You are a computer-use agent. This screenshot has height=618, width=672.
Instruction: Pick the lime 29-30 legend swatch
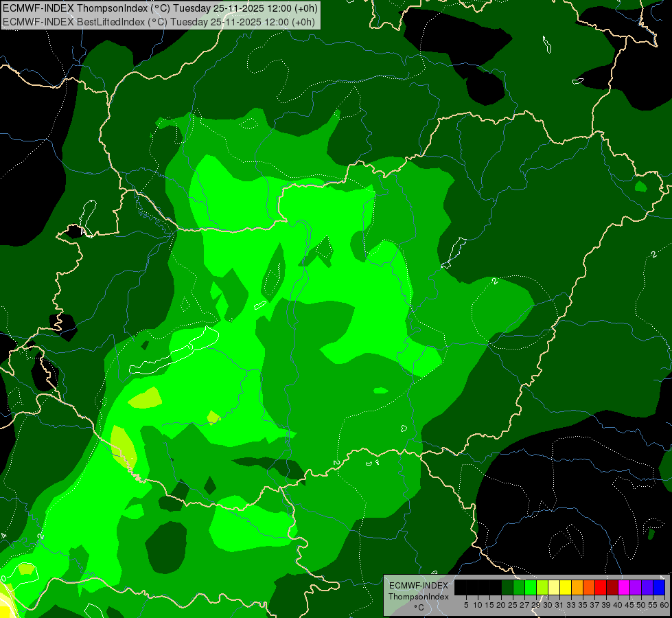(542, 587)
